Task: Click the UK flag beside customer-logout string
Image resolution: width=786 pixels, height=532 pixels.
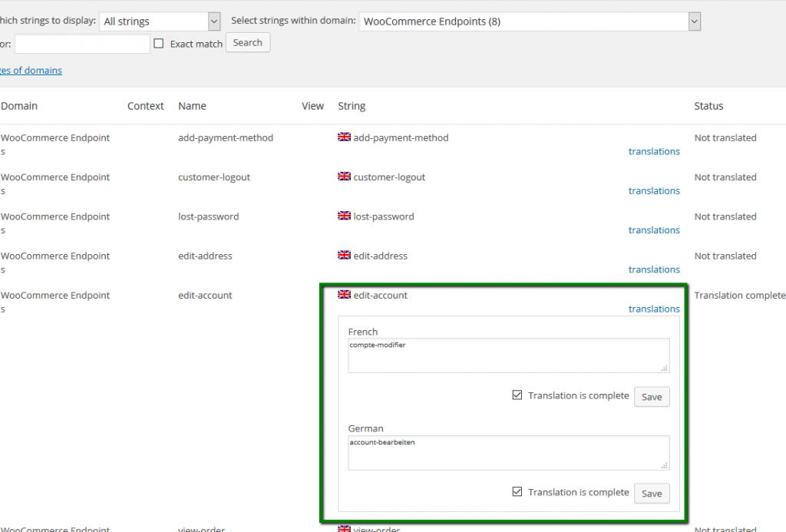Action: tap(344, 176)
